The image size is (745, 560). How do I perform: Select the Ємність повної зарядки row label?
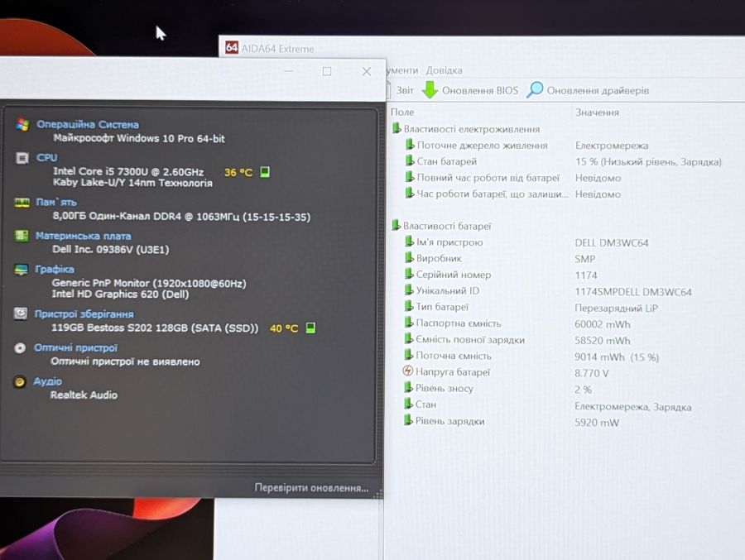coord(470,340)
